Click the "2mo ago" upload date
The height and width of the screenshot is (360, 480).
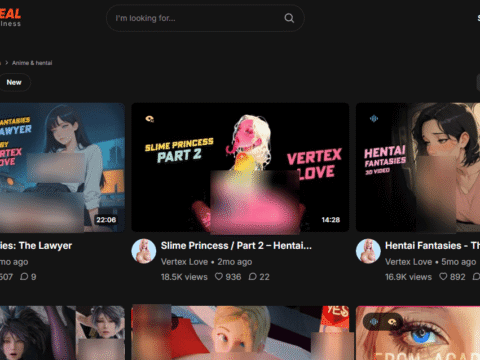[235, 262]
